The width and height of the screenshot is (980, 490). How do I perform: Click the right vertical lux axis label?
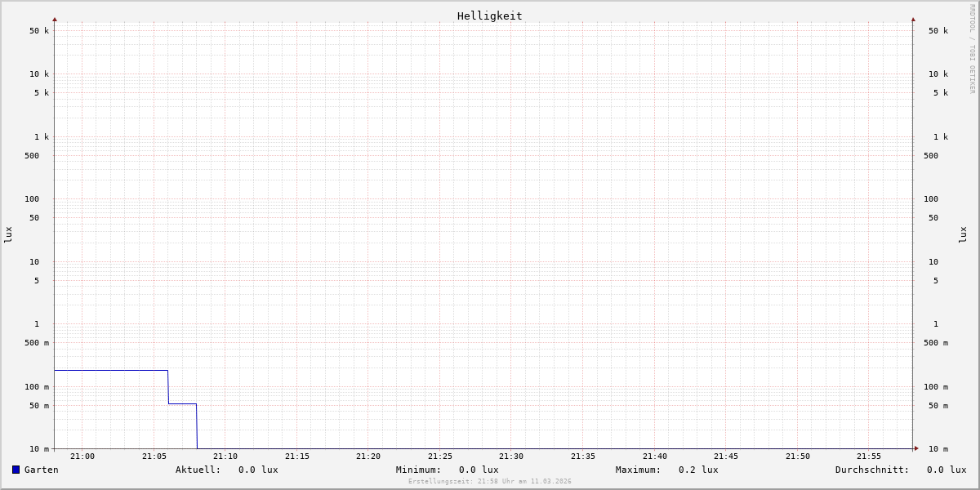click(x=963, y=234)
